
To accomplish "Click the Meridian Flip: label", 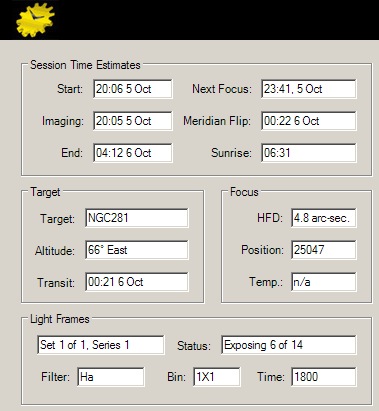I will coord(217,121).
